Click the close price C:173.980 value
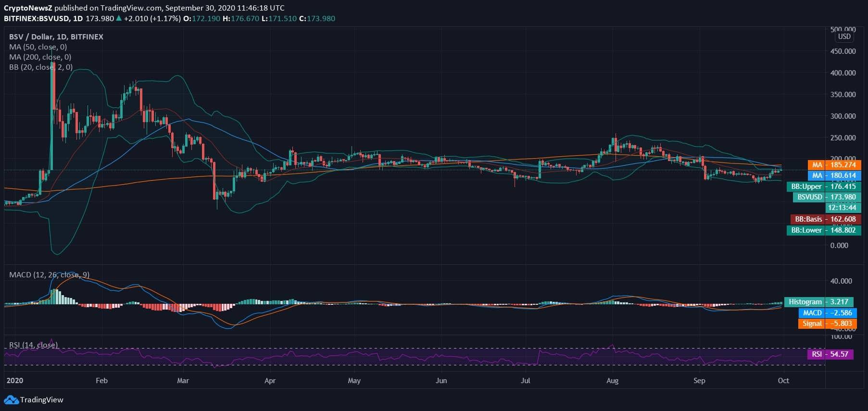Image resolution: width=868 pixels, height=411 pixels. [317, 18]
